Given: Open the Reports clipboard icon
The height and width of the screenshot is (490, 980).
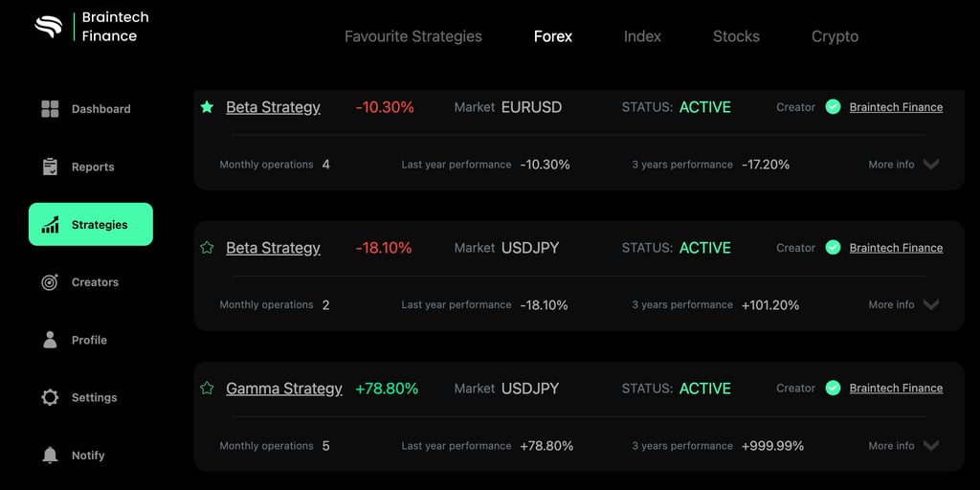Looking at the screenshot, I should (50, 167).
